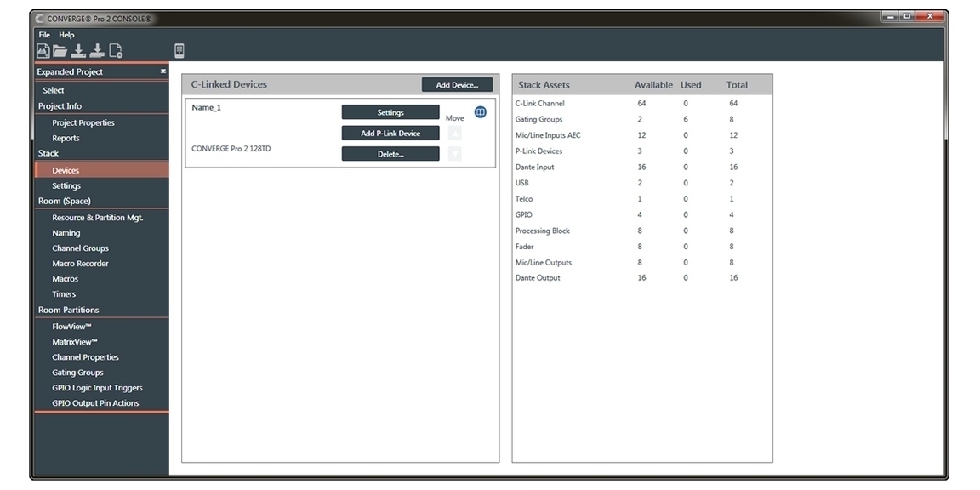980x490 pixels.
Task: Select GPIO Output Pin Actions item
Action: coord(95,403)
